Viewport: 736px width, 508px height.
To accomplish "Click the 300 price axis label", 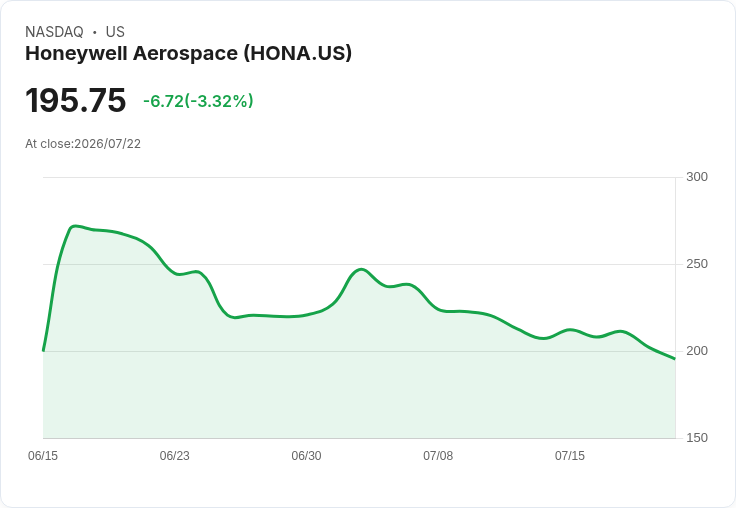I will tap(697, 177).
